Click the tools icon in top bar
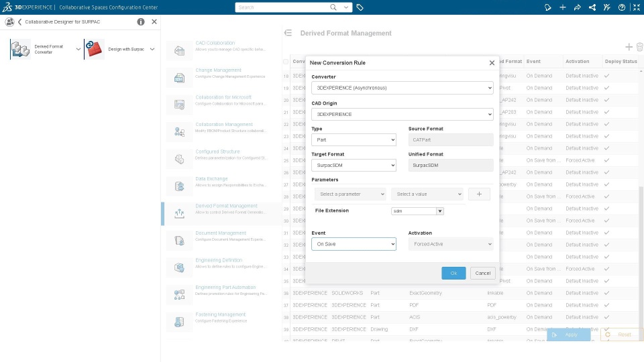Image resolution: width=644 pixels, height=362 pixels. [607, 7]
